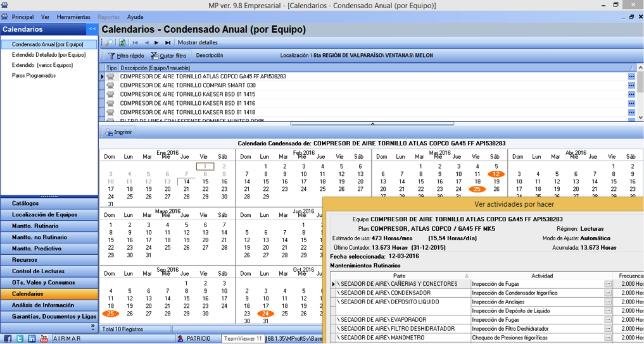This screenshot has height=344, width=644.
Task: Click the PATRICIO user icon in status bar
Action: tap(180, 339)
